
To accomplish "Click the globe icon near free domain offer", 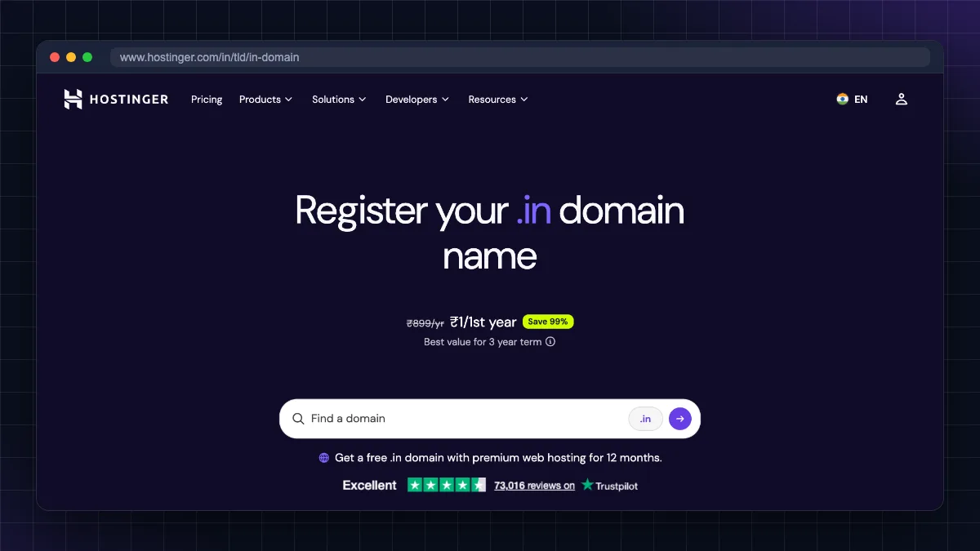I will (x=324, y=458).
